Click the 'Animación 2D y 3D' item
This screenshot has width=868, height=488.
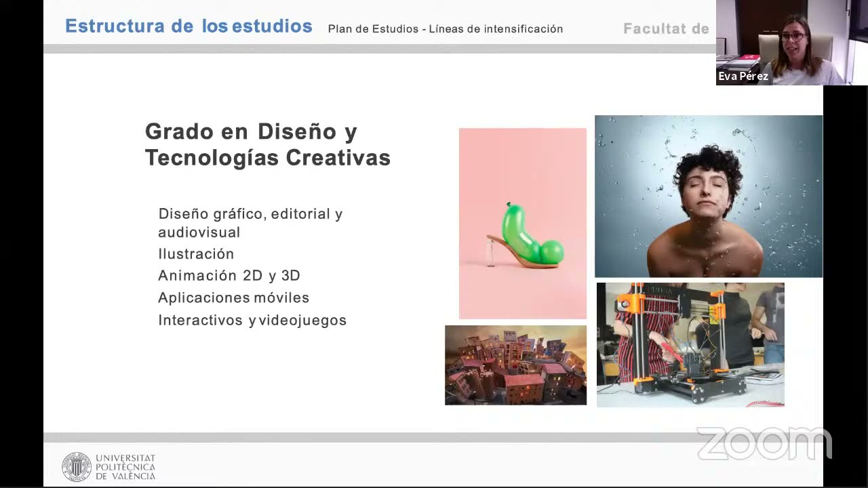click(229, 276)
